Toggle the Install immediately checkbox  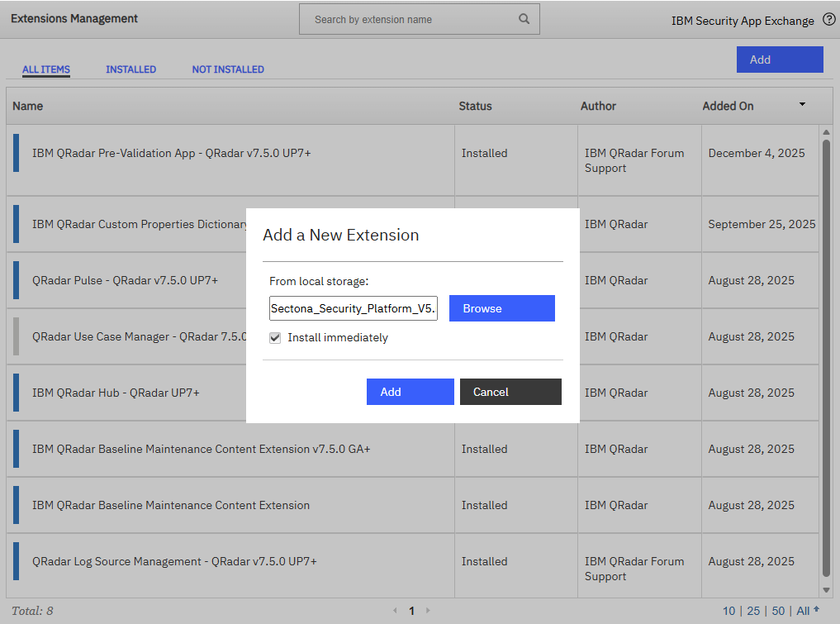coord(275,337)
